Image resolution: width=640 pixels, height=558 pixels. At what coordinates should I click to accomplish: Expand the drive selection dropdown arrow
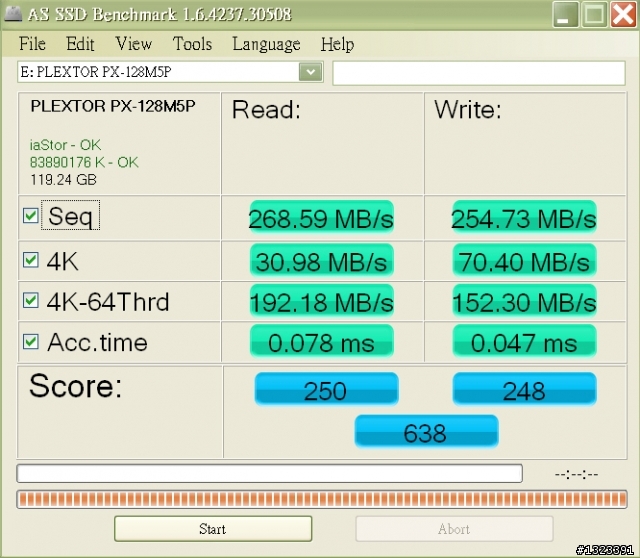[x=311, y=72]
